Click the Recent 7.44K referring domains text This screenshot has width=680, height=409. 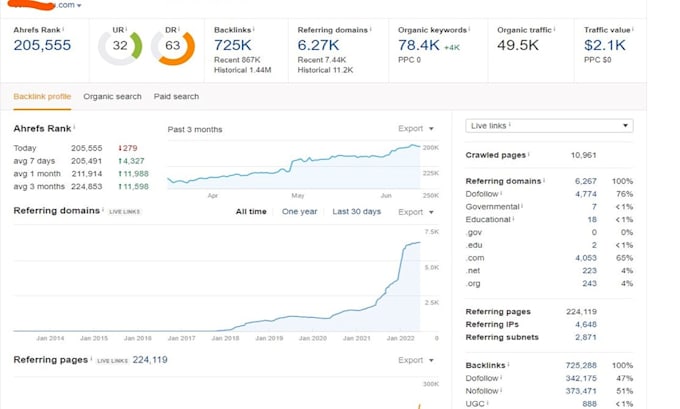[x=322, y=60]
